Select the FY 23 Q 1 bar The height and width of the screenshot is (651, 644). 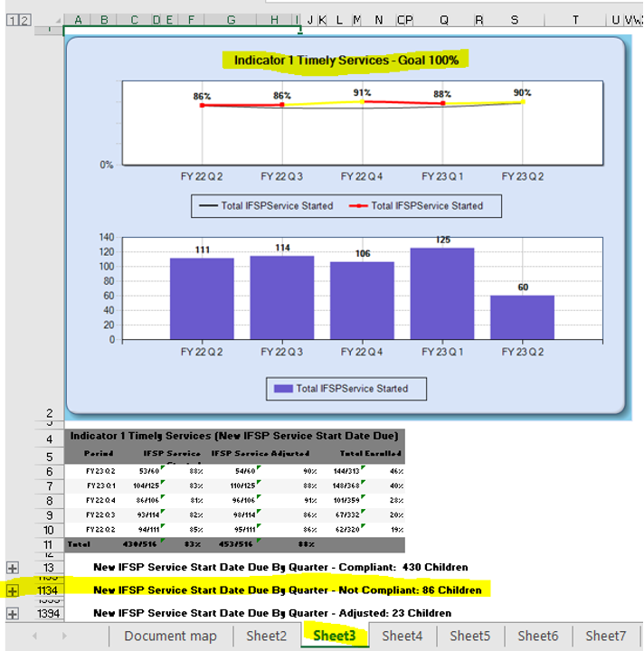(442, 293)
